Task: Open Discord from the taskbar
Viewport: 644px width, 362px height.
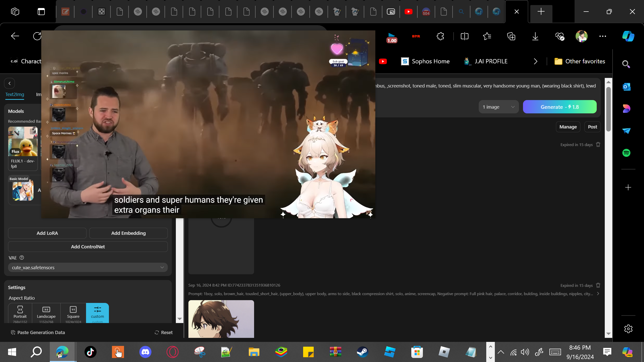Action: click(145, 352)
